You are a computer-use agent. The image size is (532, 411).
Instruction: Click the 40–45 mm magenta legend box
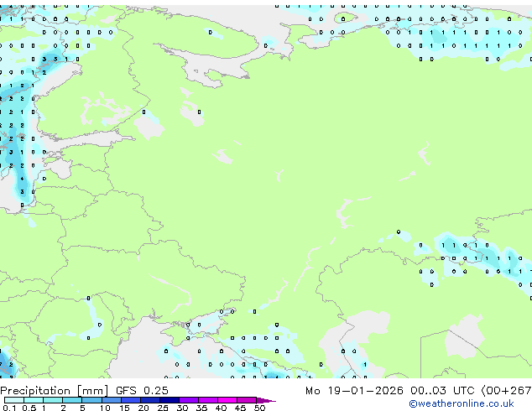(x=227, y=400)
